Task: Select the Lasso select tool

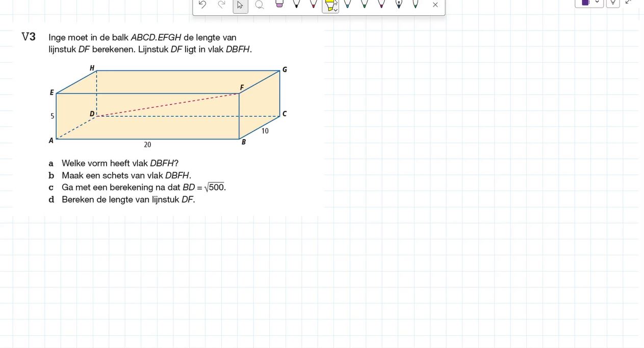Action: pos(260,5)
